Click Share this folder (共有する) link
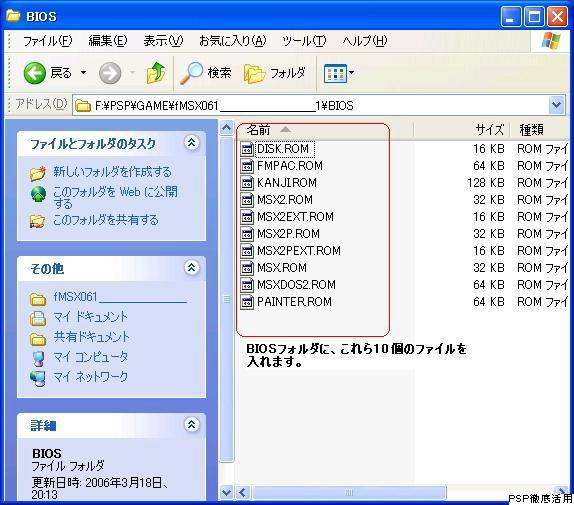The image size is (574, 505). [105, 220]
